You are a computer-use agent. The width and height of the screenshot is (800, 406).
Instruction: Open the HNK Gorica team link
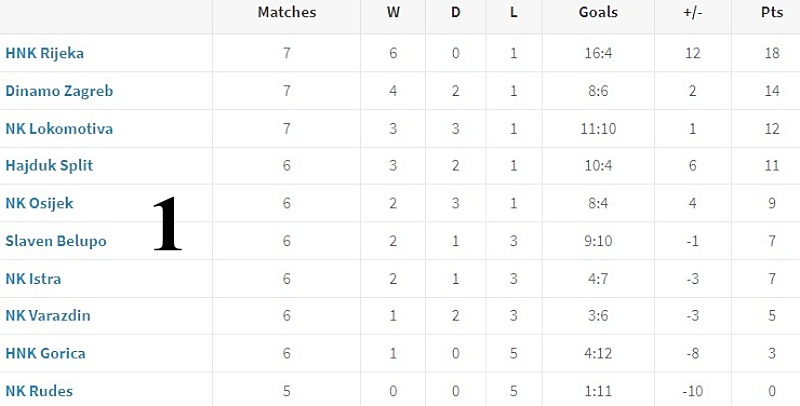45,353
